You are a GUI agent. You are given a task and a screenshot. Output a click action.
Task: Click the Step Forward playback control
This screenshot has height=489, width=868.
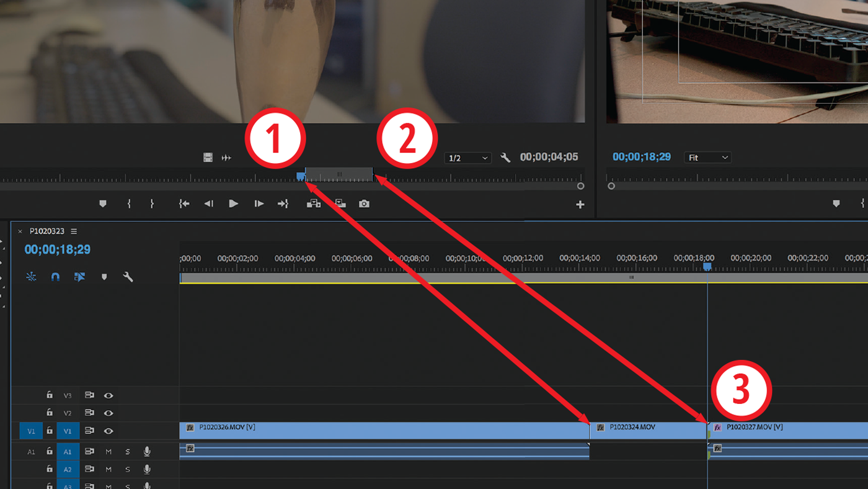click(x=259, y=203)
